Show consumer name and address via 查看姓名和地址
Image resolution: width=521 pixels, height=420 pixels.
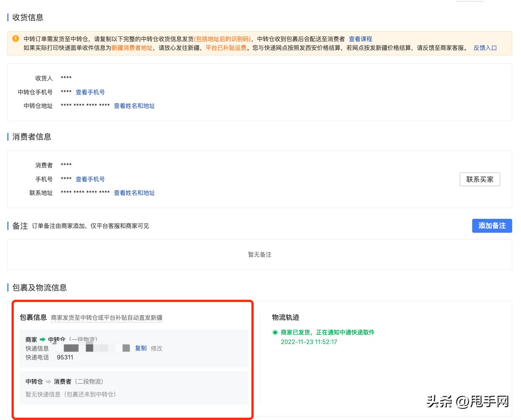pos(134,193)
